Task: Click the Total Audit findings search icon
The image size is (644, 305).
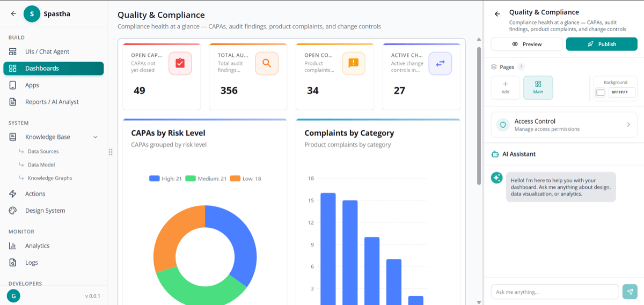Action: click(267, 63)
